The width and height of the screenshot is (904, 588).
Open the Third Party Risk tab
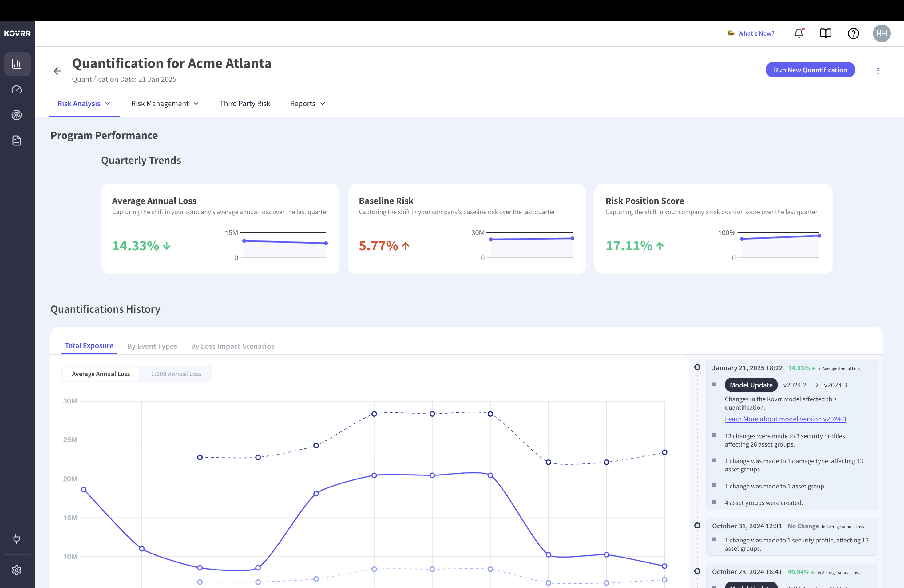pyautogui.click(x=245, y=104)
